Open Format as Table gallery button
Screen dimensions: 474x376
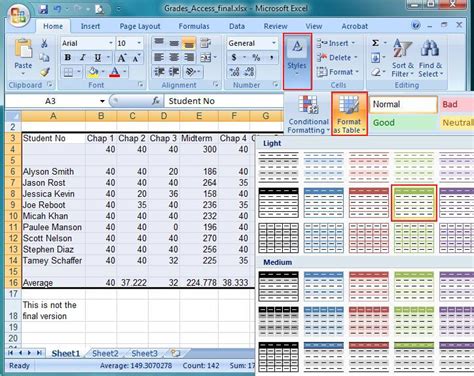click(349, 114)
